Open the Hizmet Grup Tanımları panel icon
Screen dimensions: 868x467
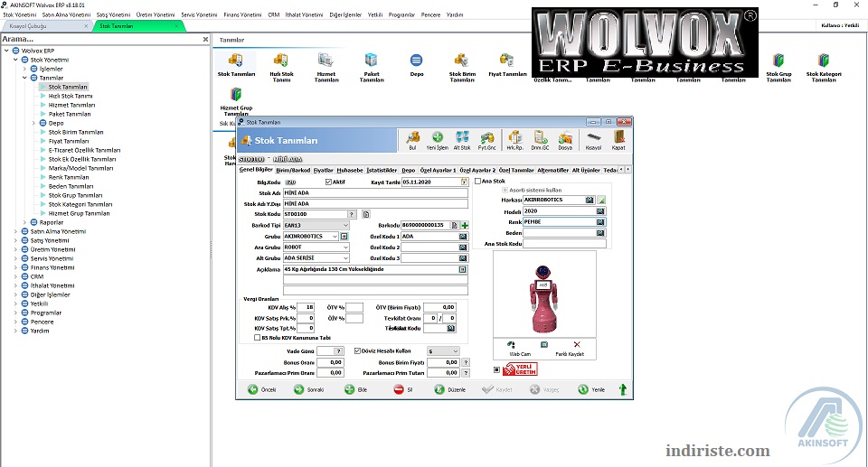point(236,102)
